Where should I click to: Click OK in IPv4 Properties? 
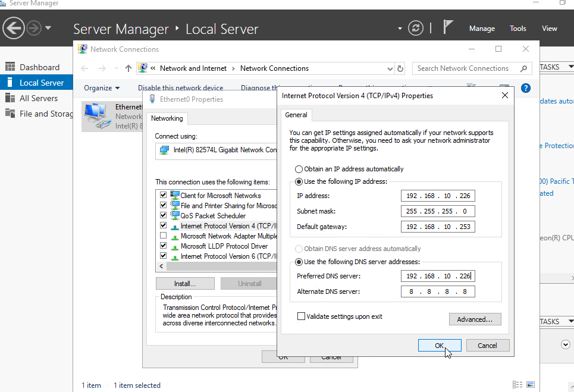[440, 346]
